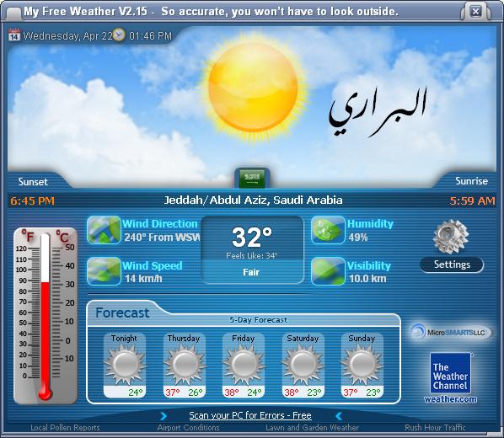Open the weather.com link
Screen dimensions: 504x438
point(450,399)
